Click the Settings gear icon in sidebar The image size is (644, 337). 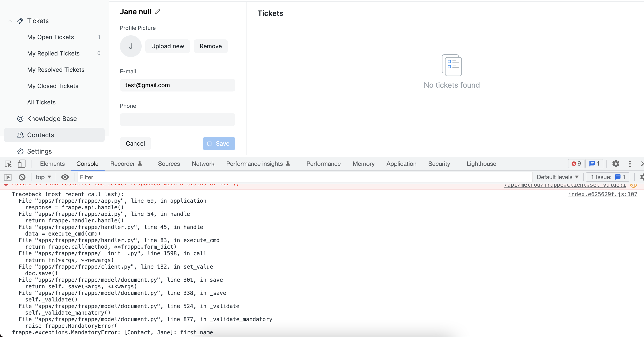click(x=20, y=151)
